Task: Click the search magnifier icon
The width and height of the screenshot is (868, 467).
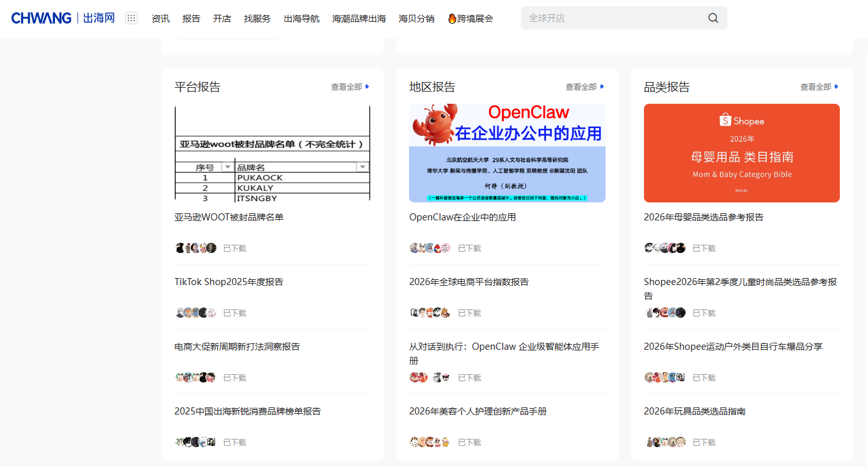Action: click(713, 18)
